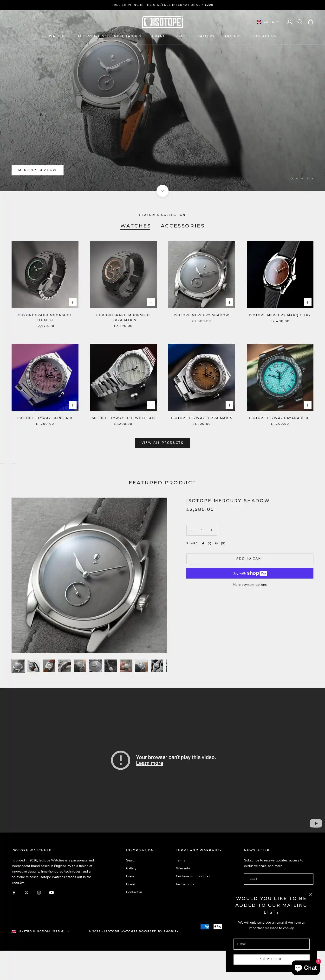The width and height of the screenshot is (325, 980).
Task: Click Add to Cart button
Action: [x=250, y=559]
